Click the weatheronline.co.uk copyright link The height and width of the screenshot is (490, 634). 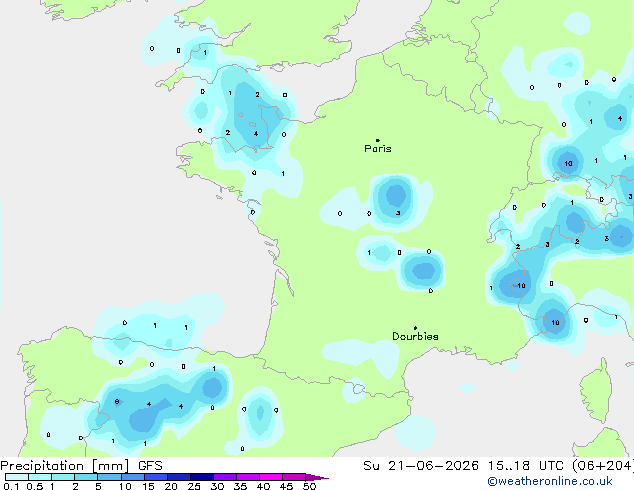(x=550, y=482)
